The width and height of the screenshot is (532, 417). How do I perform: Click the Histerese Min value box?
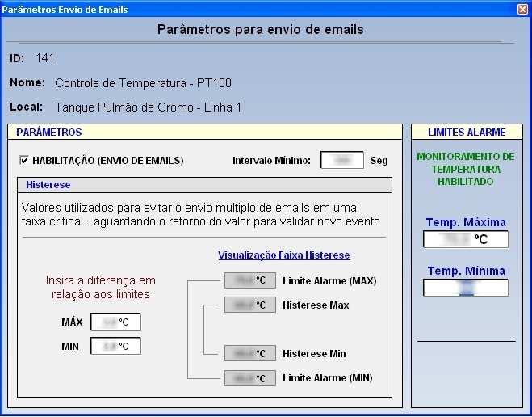(250, 353)
